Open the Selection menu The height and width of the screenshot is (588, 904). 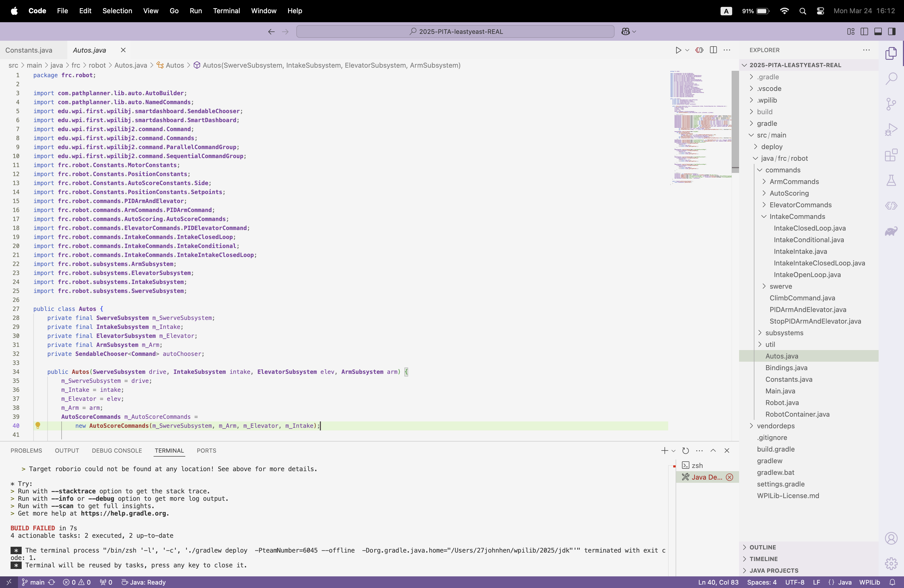117,11
